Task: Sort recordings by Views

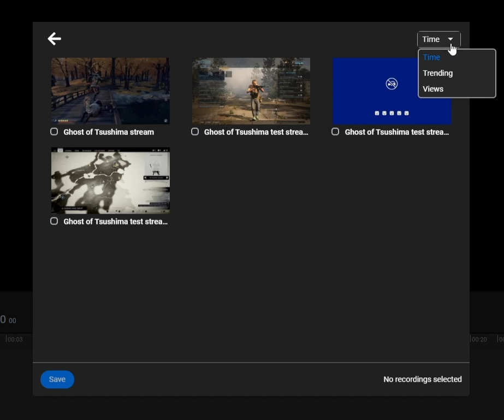Action: 433,89
